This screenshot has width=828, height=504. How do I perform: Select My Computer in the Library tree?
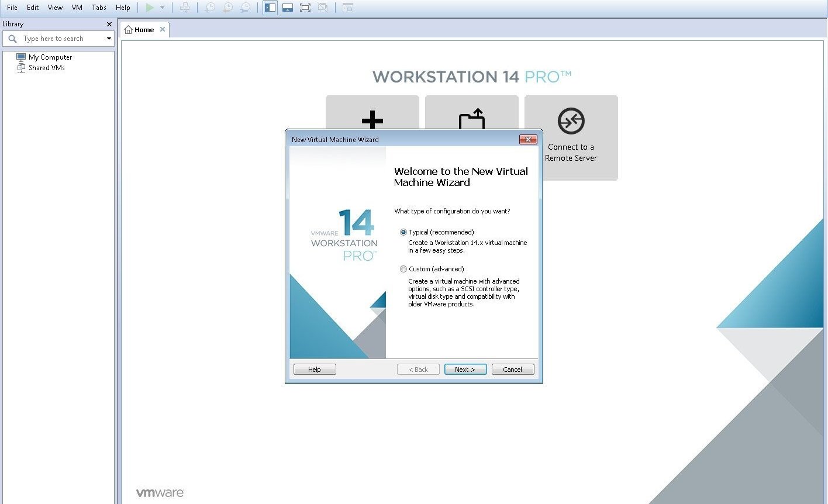pyautogui.click(x=44, y=57)
